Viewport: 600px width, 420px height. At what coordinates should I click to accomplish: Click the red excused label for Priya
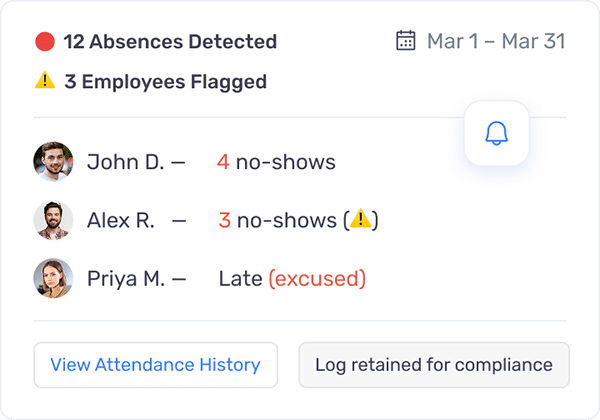(317, 278)
